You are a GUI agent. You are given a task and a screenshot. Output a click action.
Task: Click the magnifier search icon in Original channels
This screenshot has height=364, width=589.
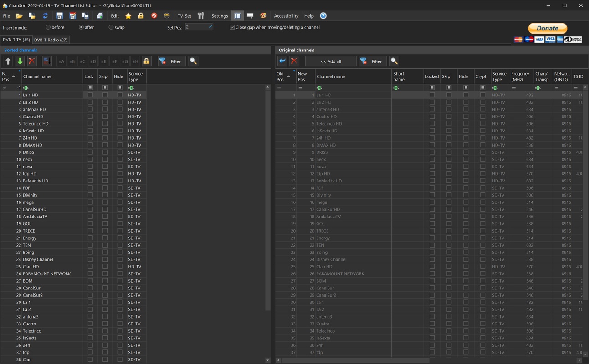tap(394, 61)
